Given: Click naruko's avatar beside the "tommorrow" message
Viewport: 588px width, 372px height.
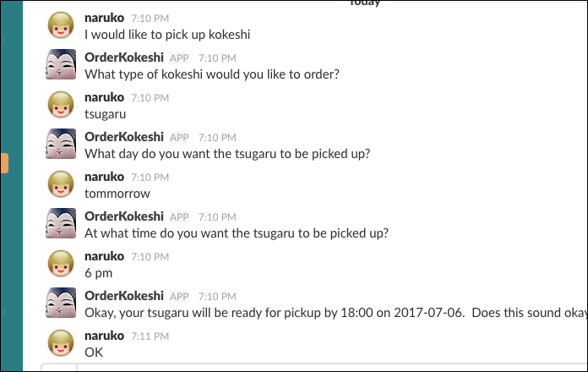Looking at the screenshot, I should [x=63, y=185].
